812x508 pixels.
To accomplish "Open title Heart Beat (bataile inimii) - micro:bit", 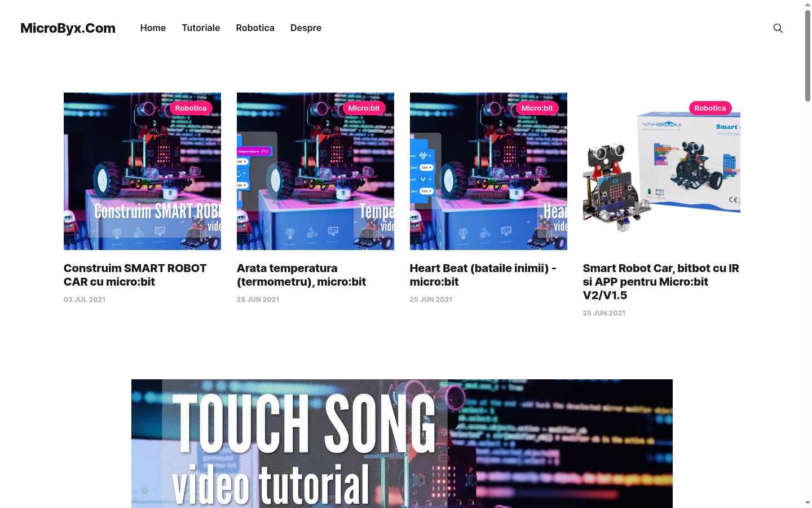I will coord(483,275).
